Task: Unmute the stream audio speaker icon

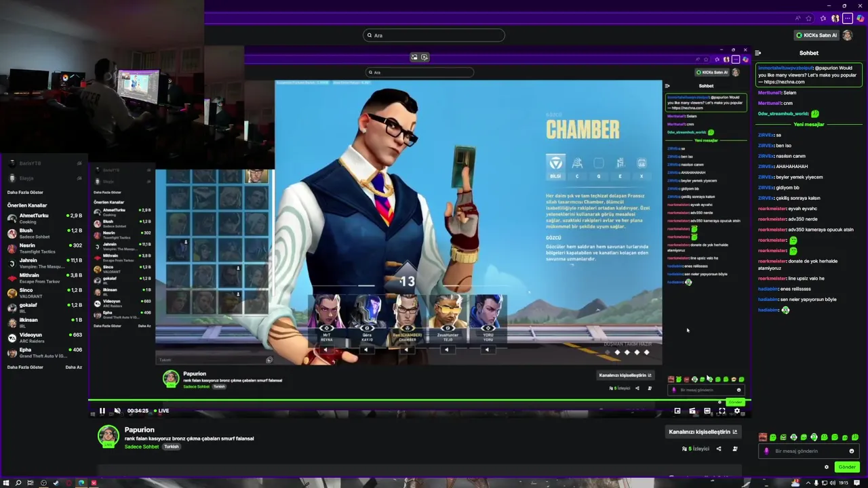Action: 117,411
